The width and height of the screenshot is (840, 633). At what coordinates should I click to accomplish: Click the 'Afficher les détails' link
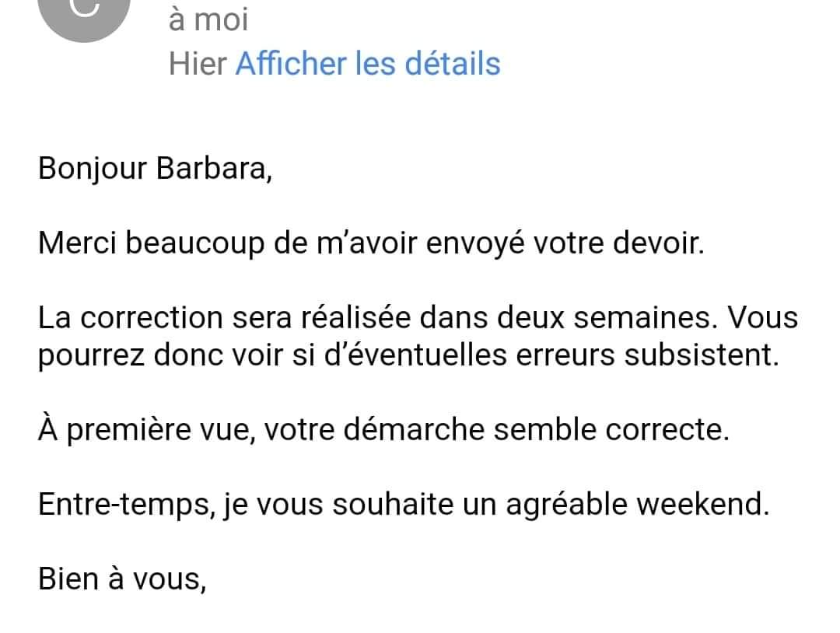pos(367,64)
